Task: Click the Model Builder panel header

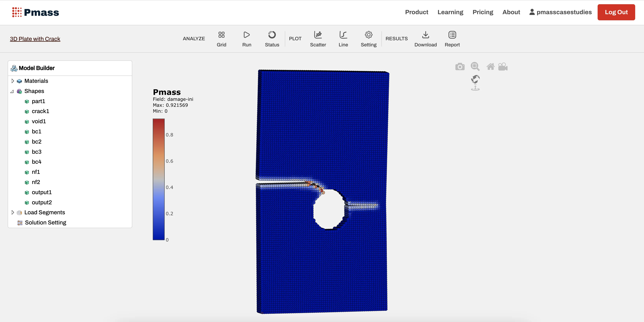Action: coord(70,68)
